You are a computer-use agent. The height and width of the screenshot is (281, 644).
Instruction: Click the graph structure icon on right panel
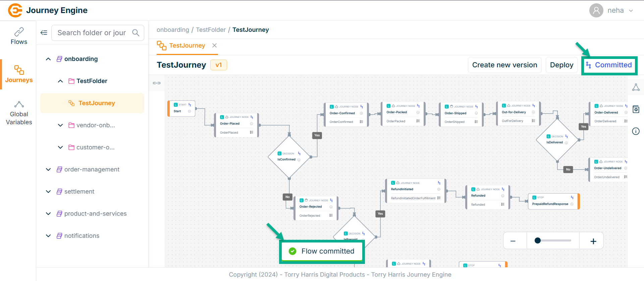(636, 87)
